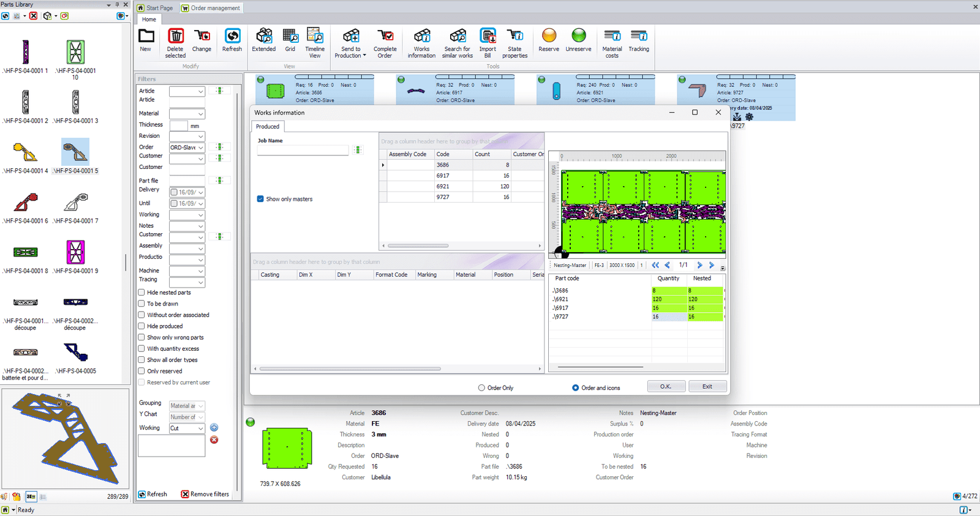980x516 pixels.
Task: Click the Reserve orange ball icon
Action: pos(549,36)
